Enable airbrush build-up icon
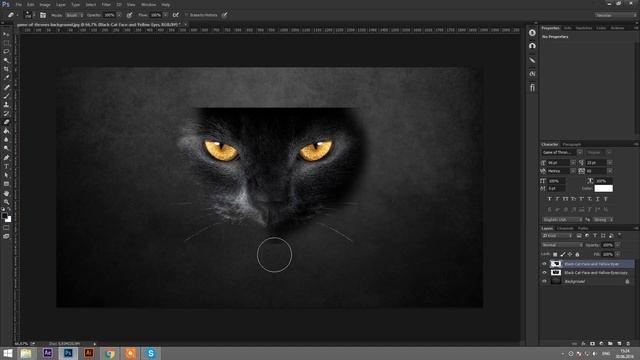 tap(176, 15)
